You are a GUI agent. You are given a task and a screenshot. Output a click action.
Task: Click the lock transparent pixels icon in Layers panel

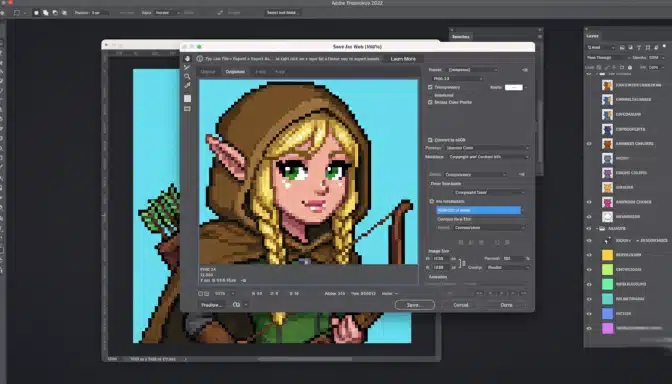pyautogui.click(x=599, y=67)
